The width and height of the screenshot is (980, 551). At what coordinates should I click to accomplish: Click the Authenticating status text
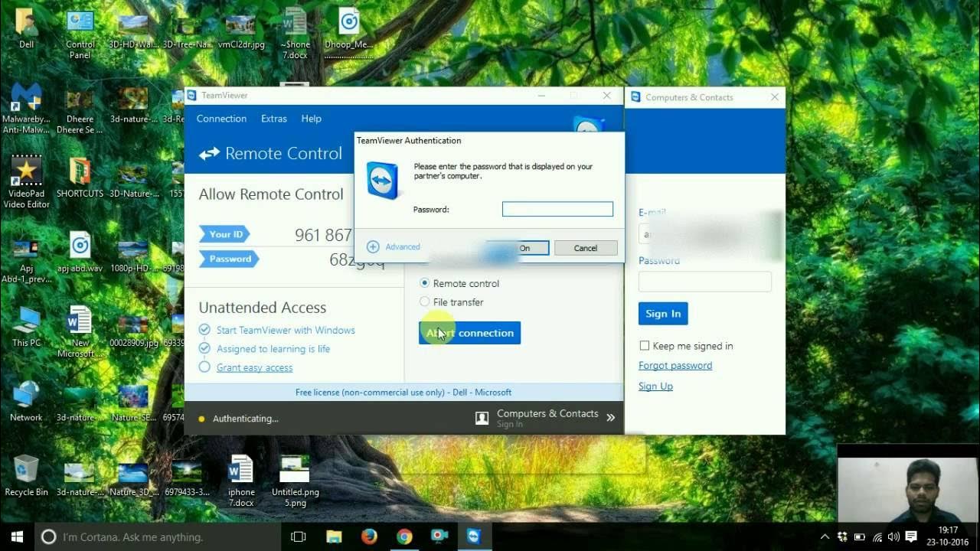pos(245,419)
